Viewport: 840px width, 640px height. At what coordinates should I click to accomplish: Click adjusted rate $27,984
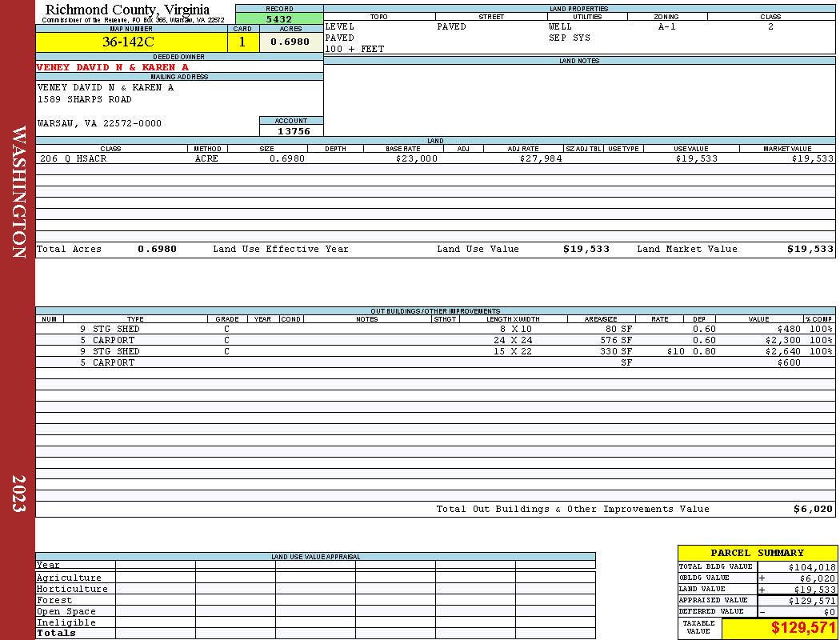coord(541,158)
